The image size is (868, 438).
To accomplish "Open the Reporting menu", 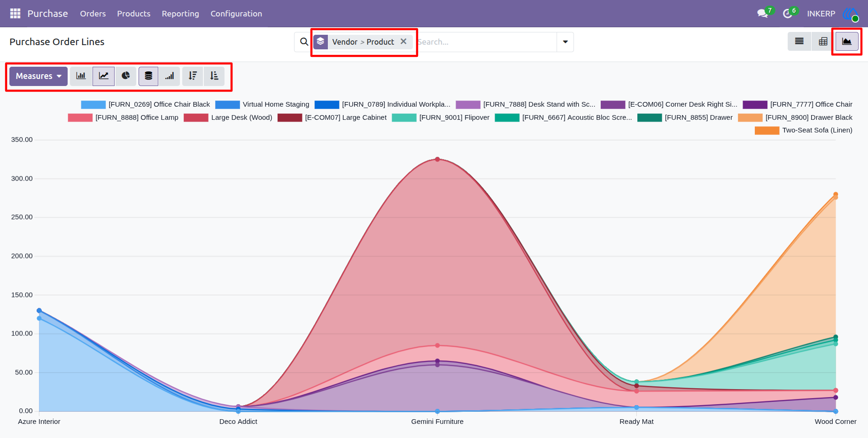I will coord(180,14).
